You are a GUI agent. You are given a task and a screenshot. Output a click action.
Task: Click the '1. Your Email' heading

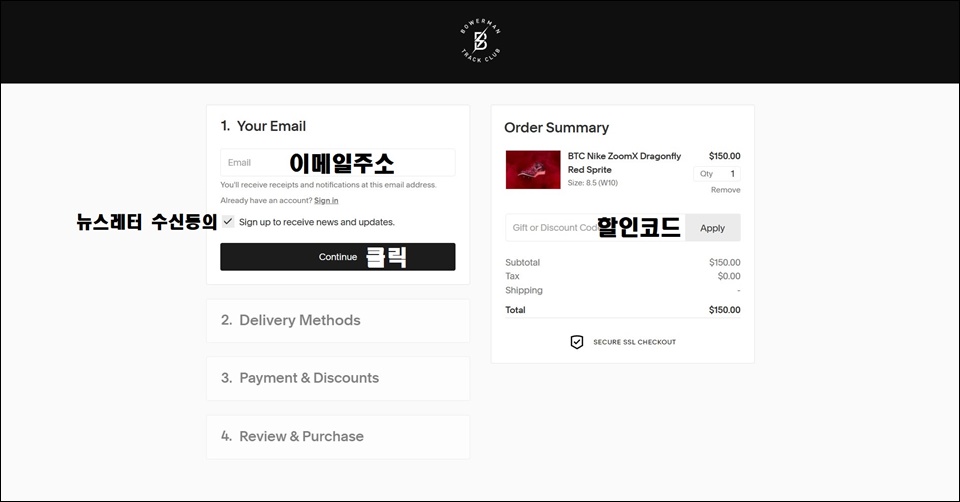[263, 126]
